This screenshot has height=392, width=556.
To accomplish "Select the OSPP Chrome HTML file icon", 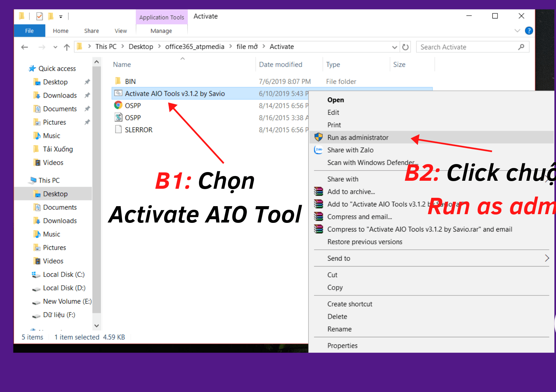I will 118,105.
